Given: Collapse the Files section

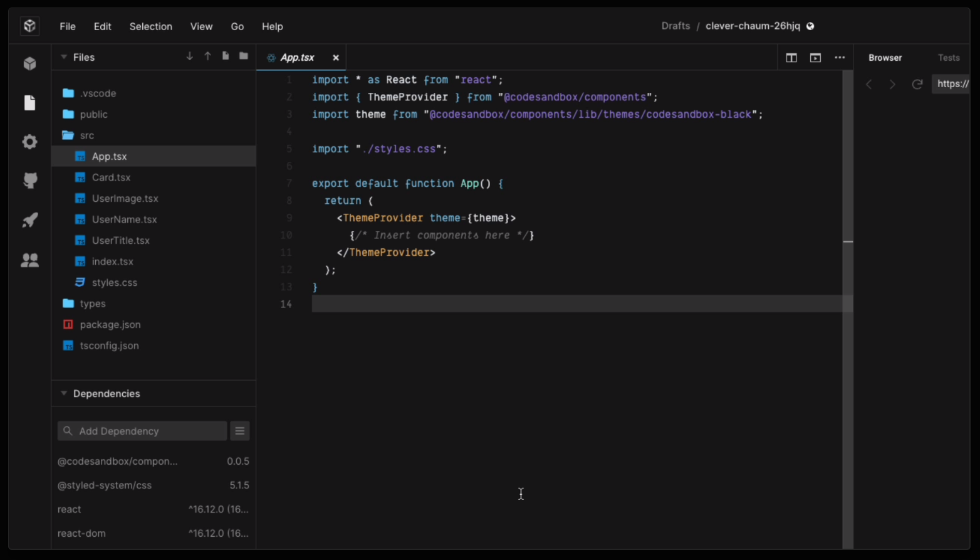Looking at the screenshot, I should pos(64,57).
